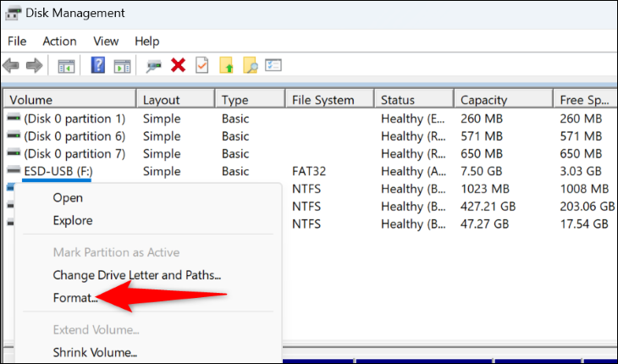The width and height of the screenshot is (618, 364).
Task: Click the drive icon for Disk 0 partition 7
Action: click(14, 153)
